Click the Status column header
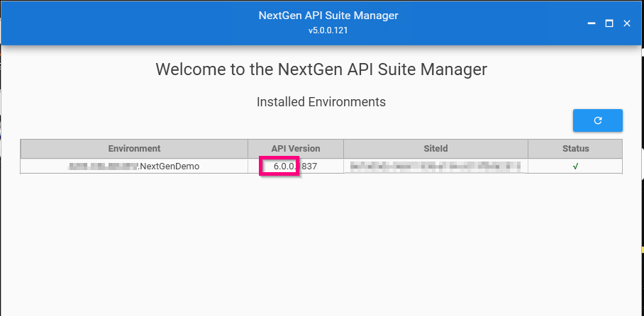The image size is (644, 316). (575, 149)
